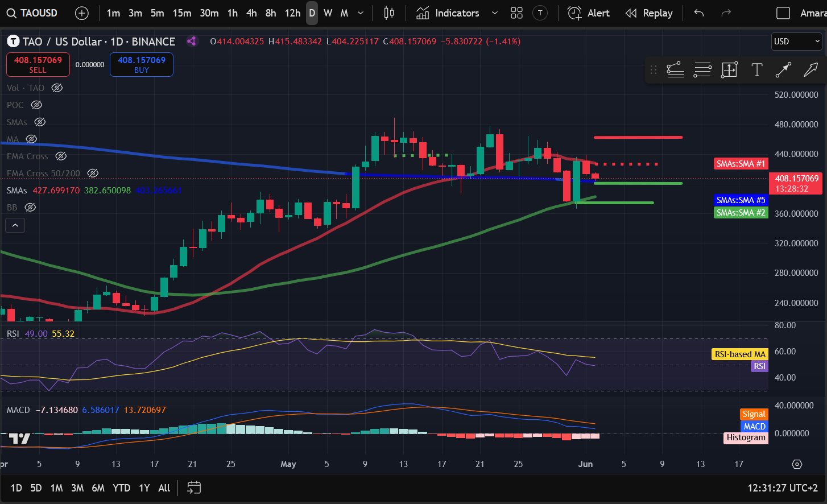The width and height of the screenshot is (827, 504).
Task: Select the 1M date range
Action: (56, 488)
